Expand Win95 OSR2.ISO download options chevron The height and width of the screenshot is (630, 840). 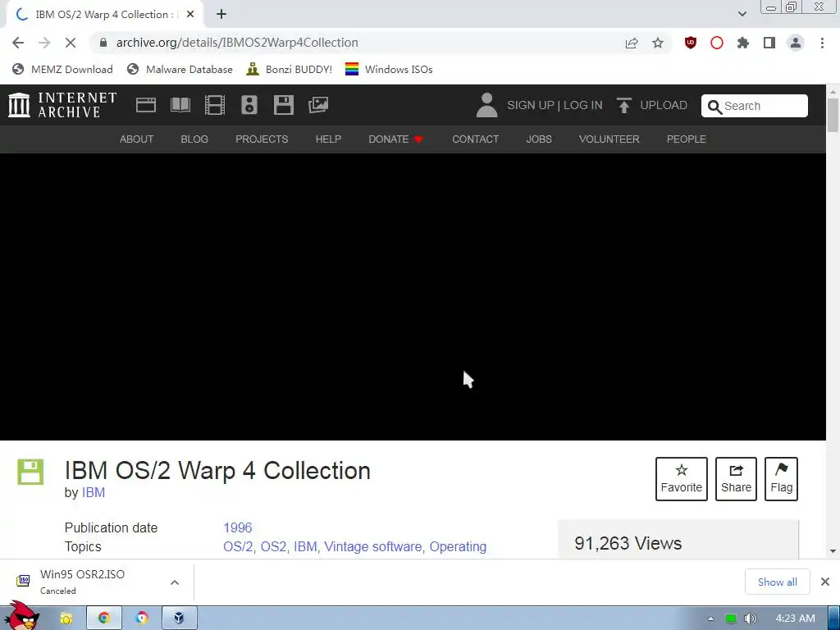pyautogui.click(x=175, y=582)
